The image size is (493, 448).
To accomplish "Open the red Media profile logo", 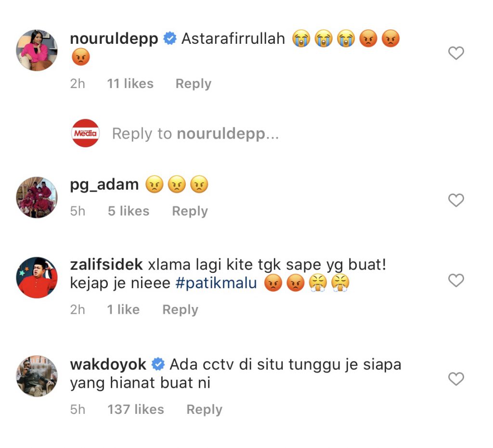I will pos(85,133).
